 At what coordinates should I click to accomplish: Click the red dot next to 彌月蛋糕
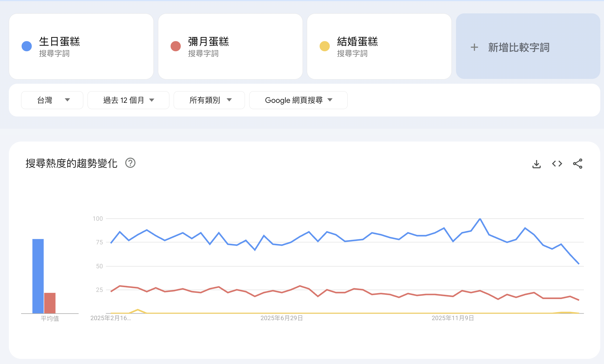point(176,46)
